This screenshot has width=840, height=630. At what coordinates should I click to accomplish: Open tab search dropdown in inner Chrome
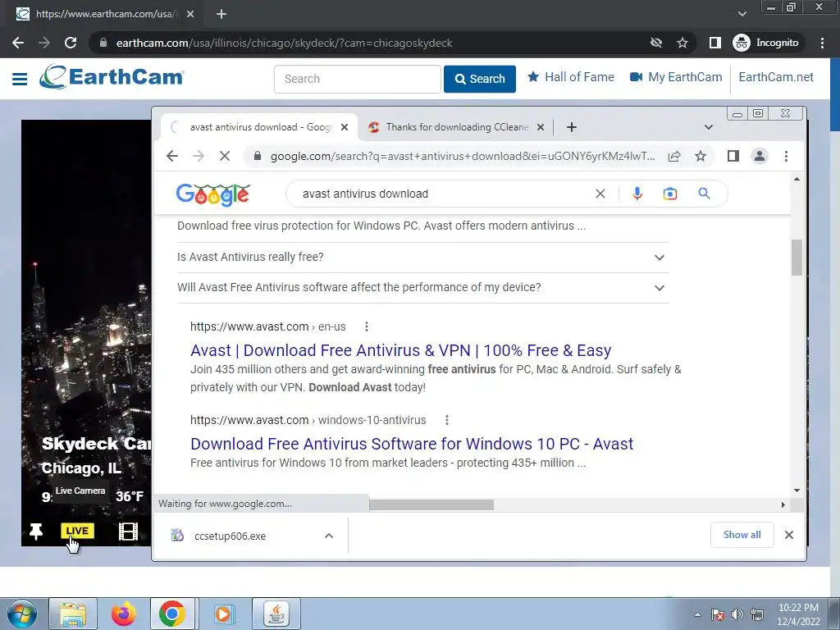pyautogui.click(x=708, y=127)
